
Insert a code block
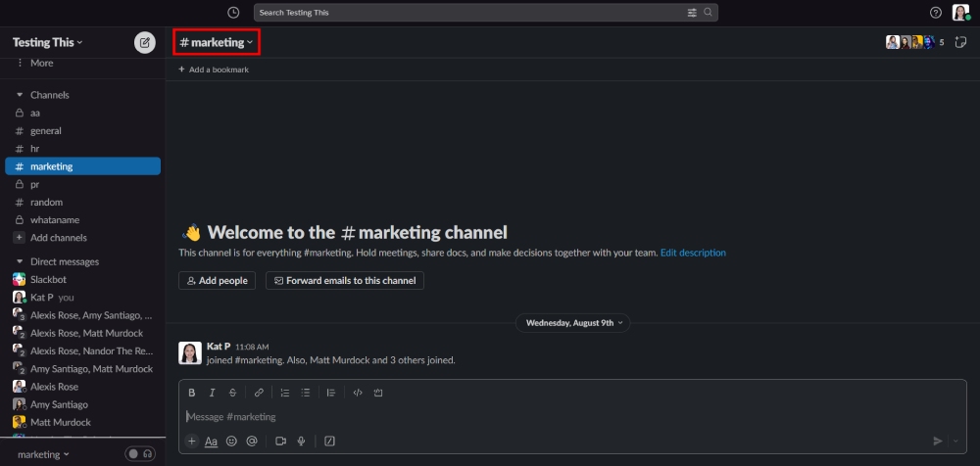point(377,393)
